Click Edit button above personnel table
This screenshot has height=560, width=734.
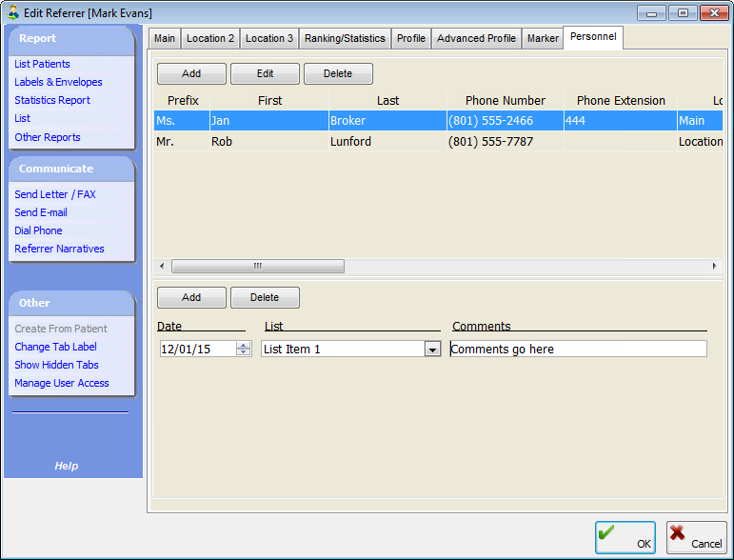pyautogui.click(x=265, y=73)
